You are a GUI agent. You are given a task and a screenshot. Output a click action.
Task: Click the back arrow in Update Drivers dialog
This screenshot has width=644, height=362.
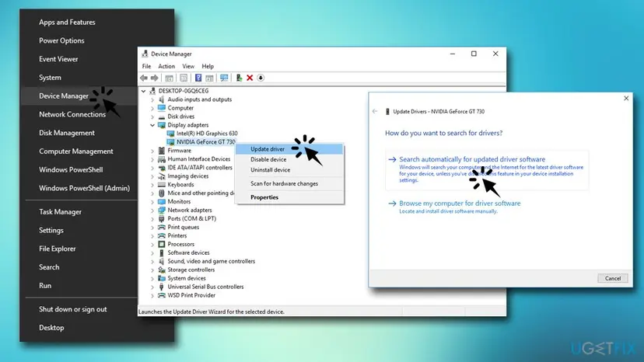coord(375,111)
